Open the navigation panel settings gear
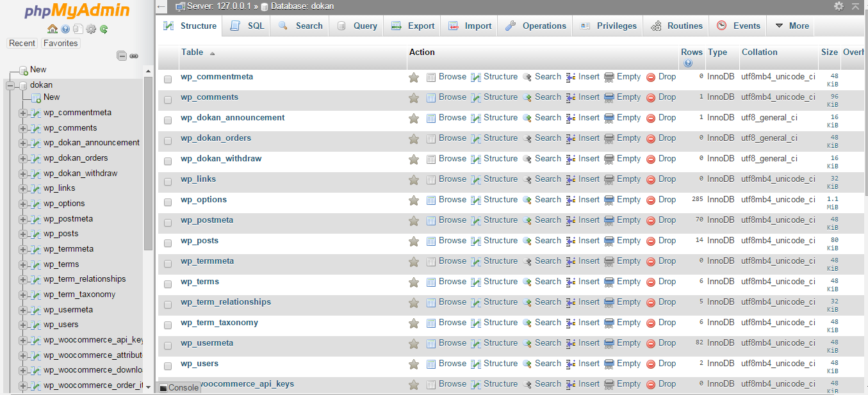The height and width of the screenshot is (395, 868). tap(91, 29)
